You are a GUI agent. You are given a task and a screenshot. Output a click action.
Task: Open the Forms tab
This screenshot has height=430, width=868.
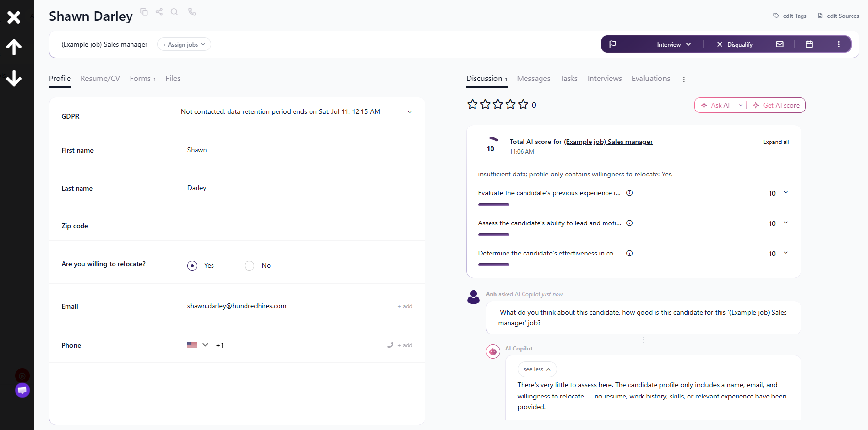click(143, 79)
